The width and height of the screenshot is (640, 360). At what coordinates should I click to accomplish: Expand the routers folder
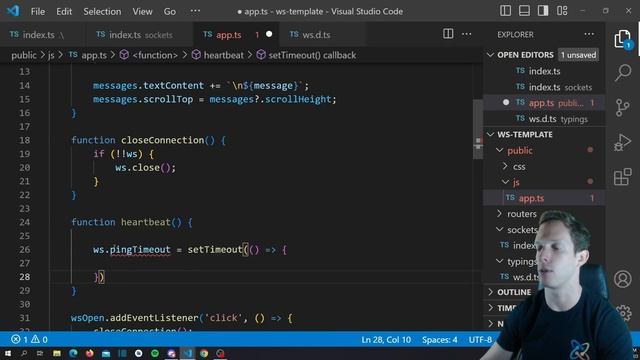tap(500, 213)
